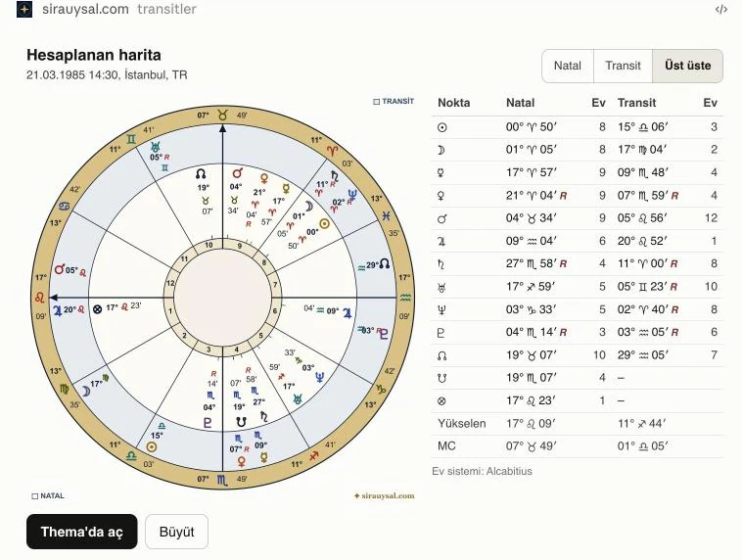Click the South Node symbol in table
Image resolution: width=742 pixels, height=560 pixels.
pyautogui.click(x=442, y=378)
